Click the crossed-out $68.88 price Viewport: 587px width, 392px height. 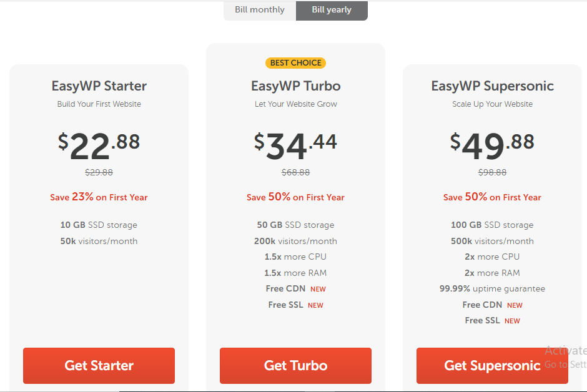tap(295, 172)
